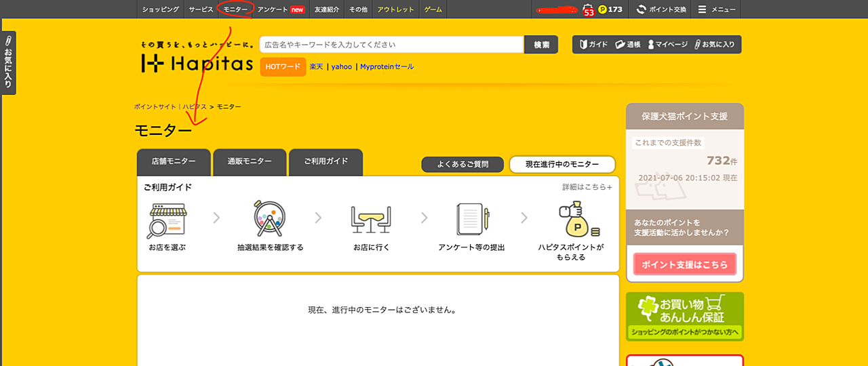The width and height of the screenshot is (868, 366).
Task: Open 通帳 passbook icon button
Action: pos(627,45)
